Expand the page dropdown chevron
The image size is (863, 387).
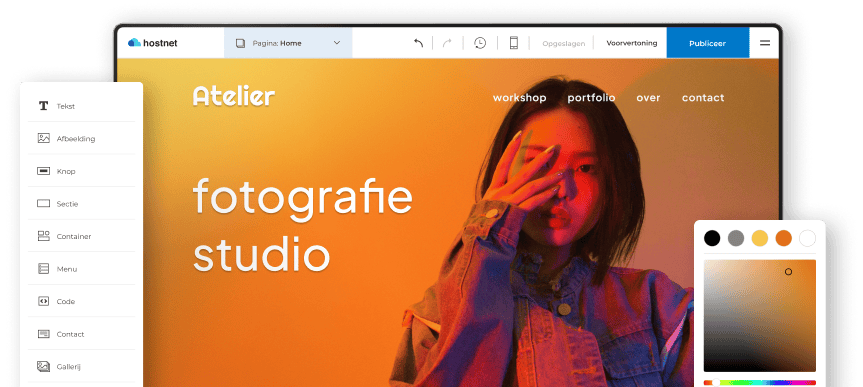click(337, 43)
